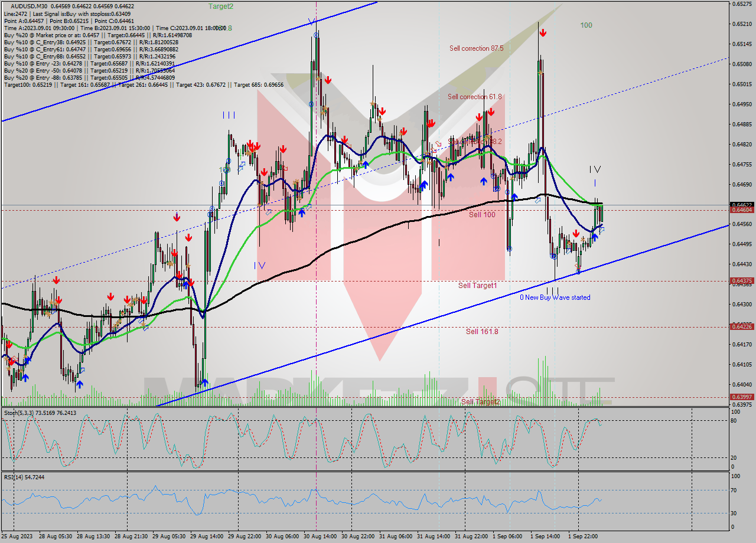Select the RSI 70 level axis label
The image size is (756, 543).
(733, 490)
